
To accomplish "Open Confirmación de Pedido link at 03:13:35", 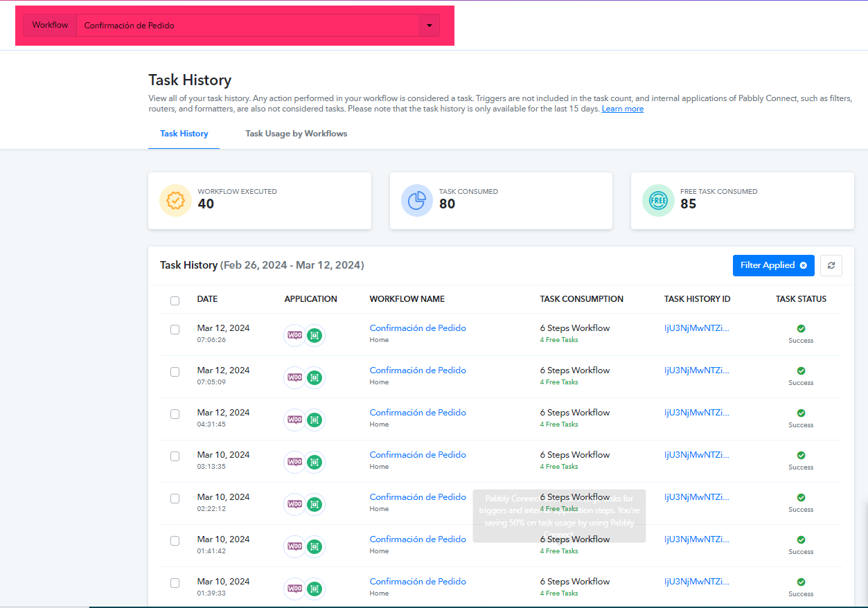I will [x=418, y=455].
